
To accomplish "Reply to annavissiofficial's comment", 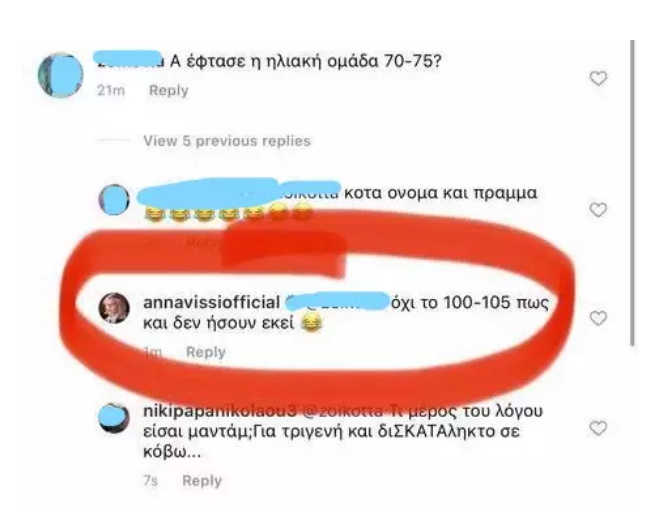I will (206, 352).
